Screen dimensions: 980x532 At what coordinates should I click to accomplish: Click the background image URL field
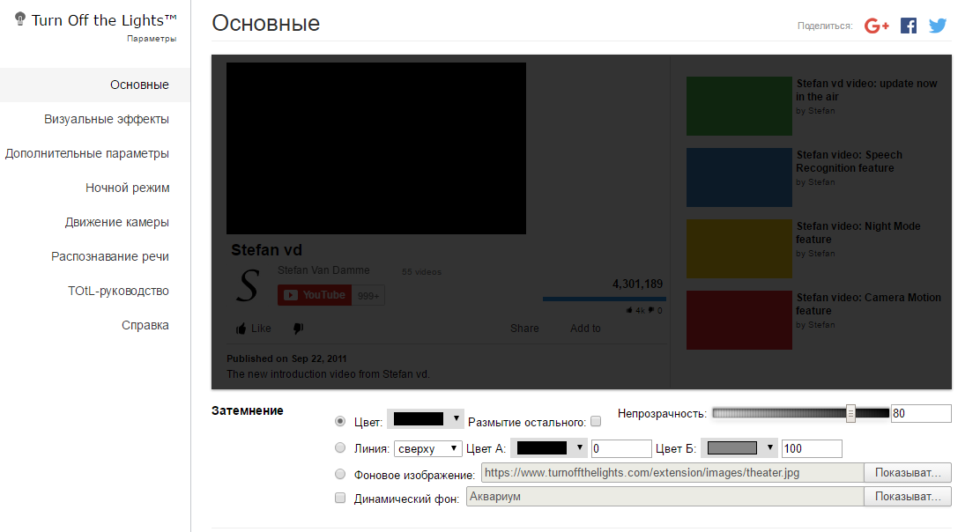(672, 473)
